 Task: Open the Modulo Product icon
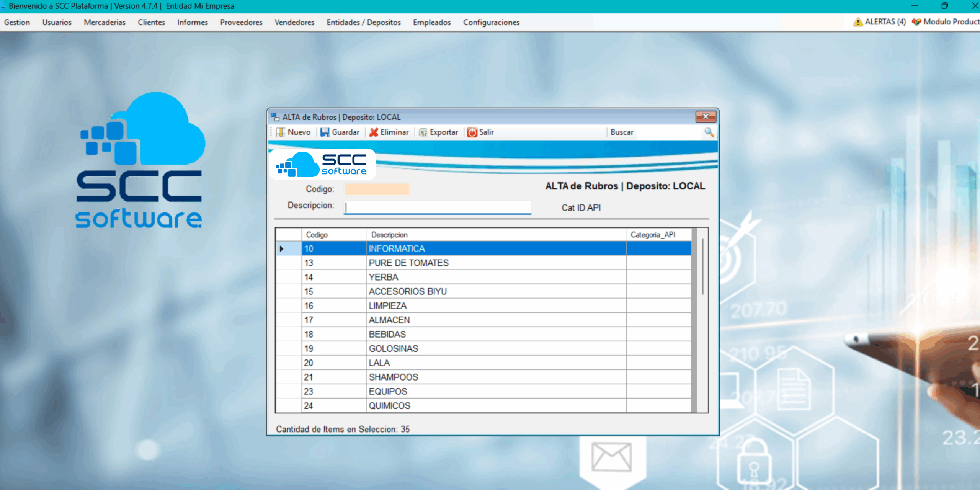tap(916, 22)
